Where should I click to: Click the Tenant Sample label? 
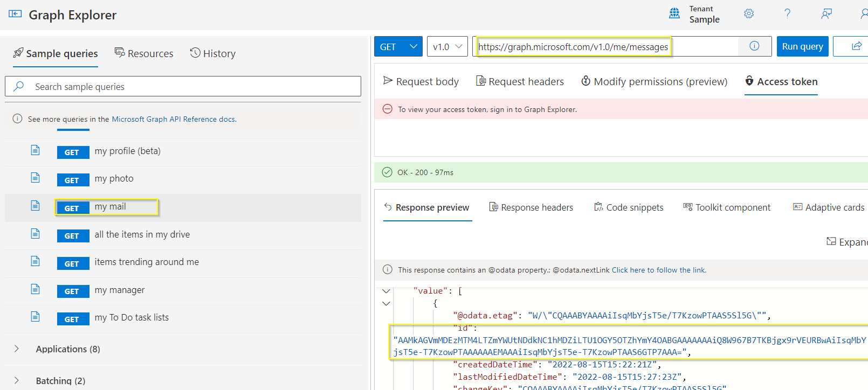[704, 15]
